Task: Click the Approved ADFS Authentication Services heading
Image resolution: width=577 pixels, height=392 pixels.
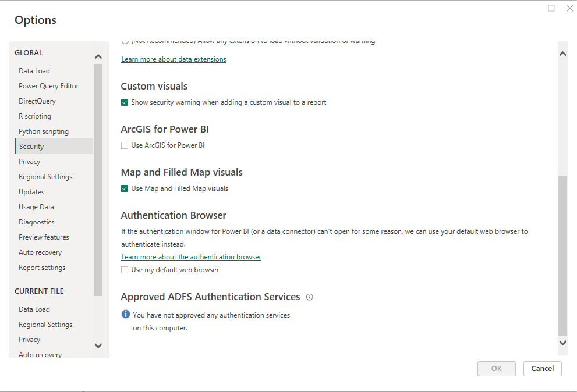Action: [211, 297]
